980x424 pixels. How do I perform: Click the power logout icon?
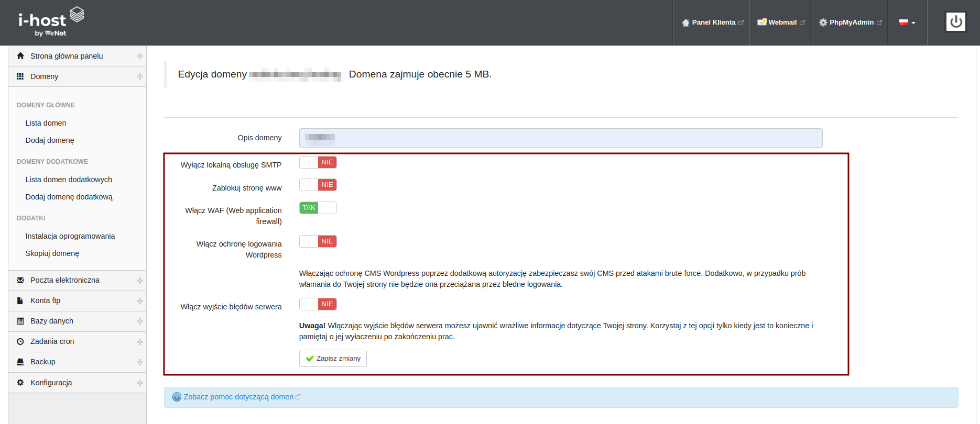pyautogui.click(x=955, y=22)
